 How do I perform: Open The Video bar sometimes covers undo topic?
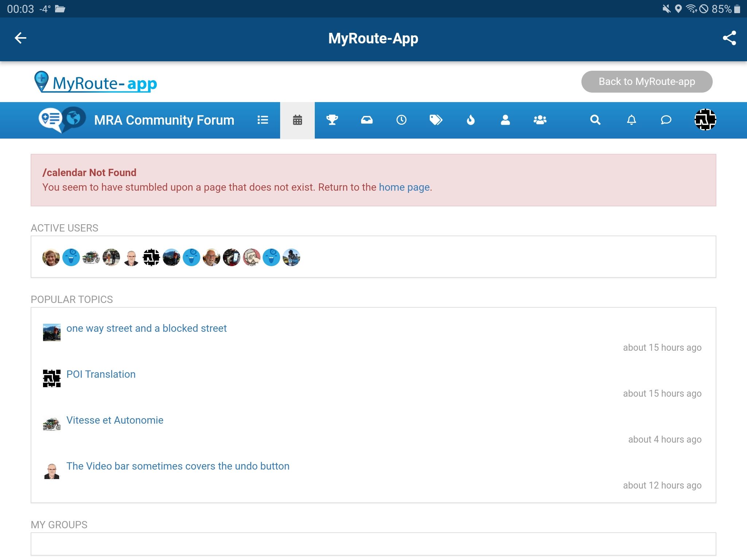click(178, 466)
